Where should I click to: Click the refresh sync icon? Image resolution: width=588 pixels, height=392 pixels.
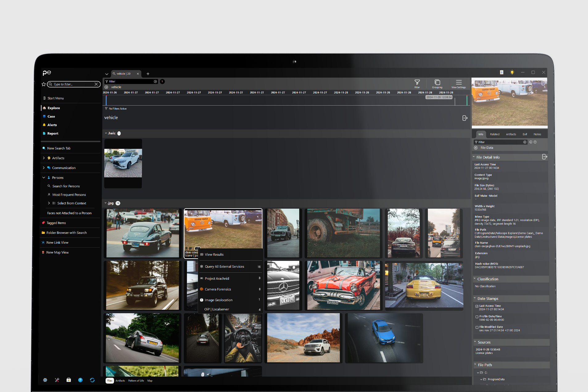click(92, 380)
